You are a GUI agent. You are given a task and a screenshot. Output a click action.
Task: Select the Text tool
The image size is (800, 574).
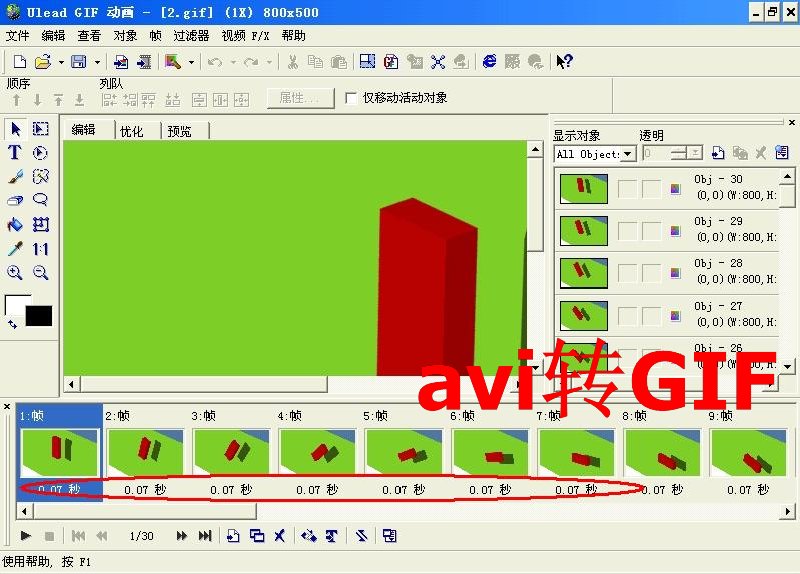(x=15, y=153)
